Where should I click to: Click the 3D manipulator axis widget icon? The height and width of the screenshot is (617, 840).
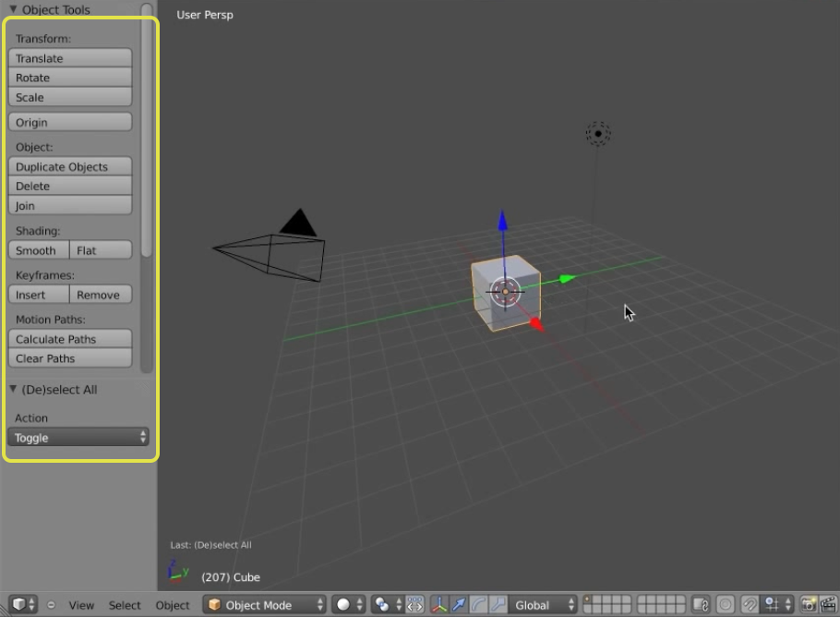click(x=438, y=605)
